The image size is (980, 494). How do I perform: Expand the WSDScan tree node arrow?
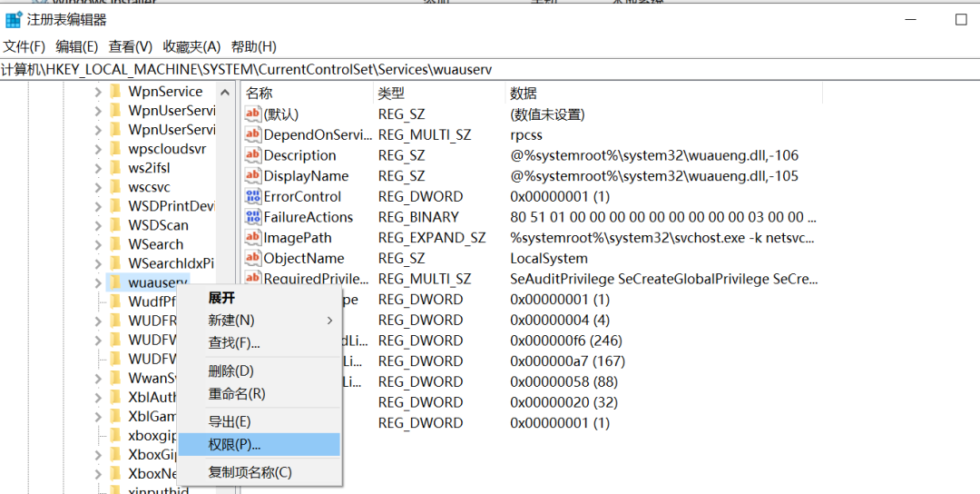[x=98, y=225]
